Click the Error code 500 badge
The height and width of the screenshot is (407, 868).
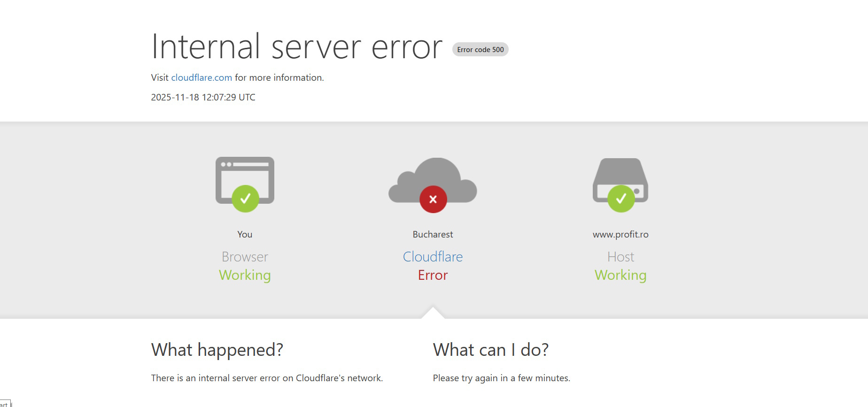point(480,50)
